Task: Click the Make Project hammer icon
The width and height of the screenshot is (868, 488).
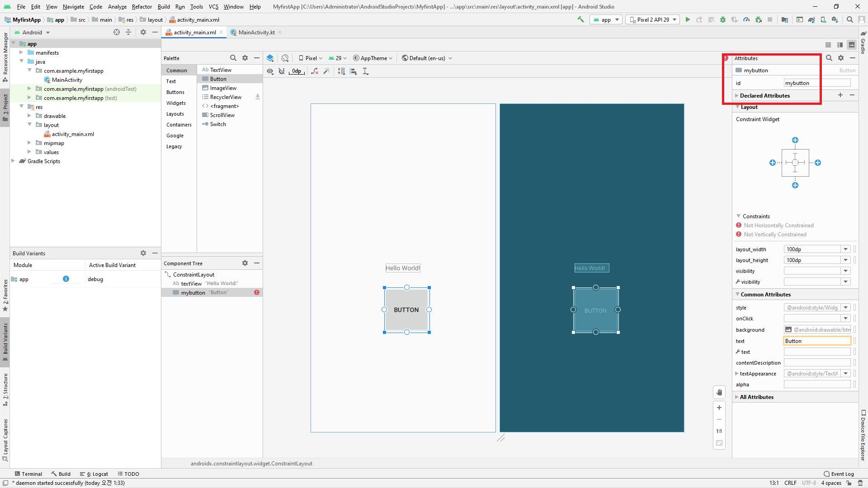Action: (x=581, y=19)
